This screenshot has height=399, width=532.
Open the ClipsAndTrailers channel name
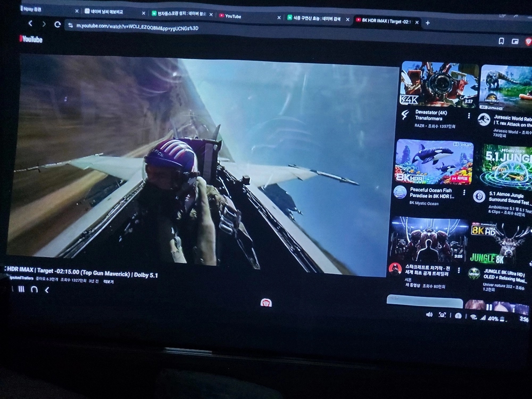click(x=21, y=278)
